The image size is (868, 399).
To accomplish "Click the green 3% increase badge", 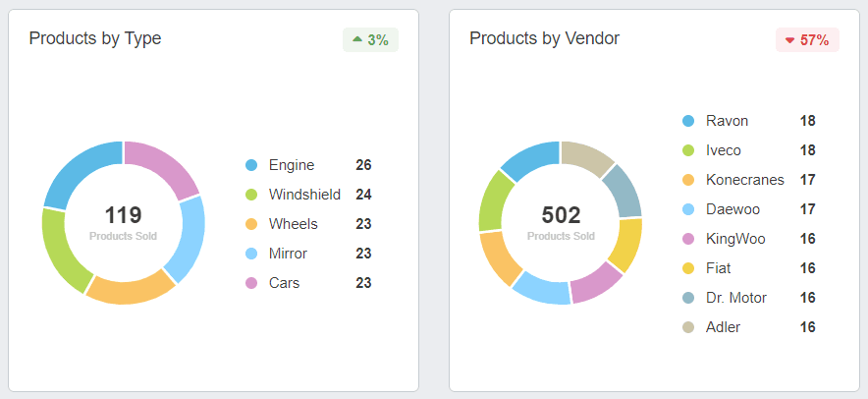I will [370, 40].
